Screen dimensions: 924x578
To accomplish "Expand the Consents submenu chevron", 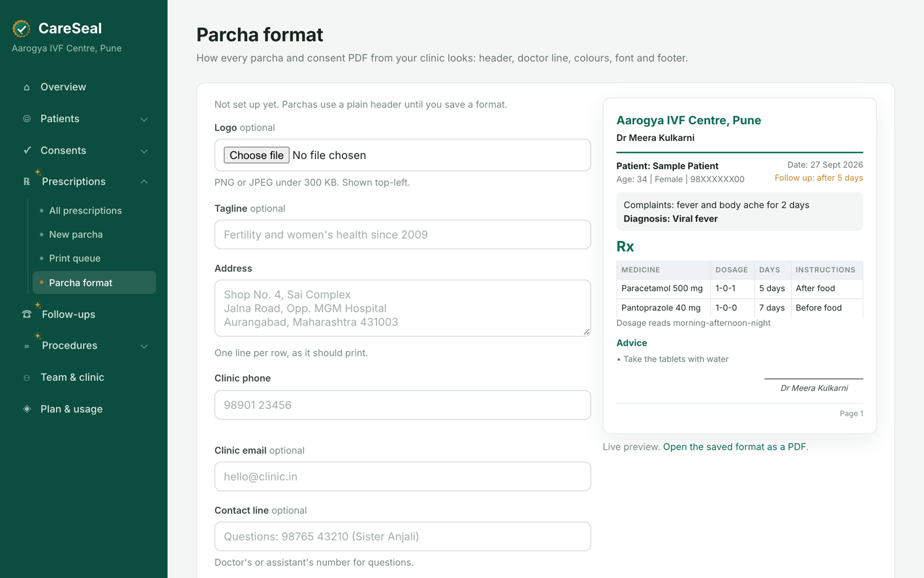I will (x=144, y=151).
